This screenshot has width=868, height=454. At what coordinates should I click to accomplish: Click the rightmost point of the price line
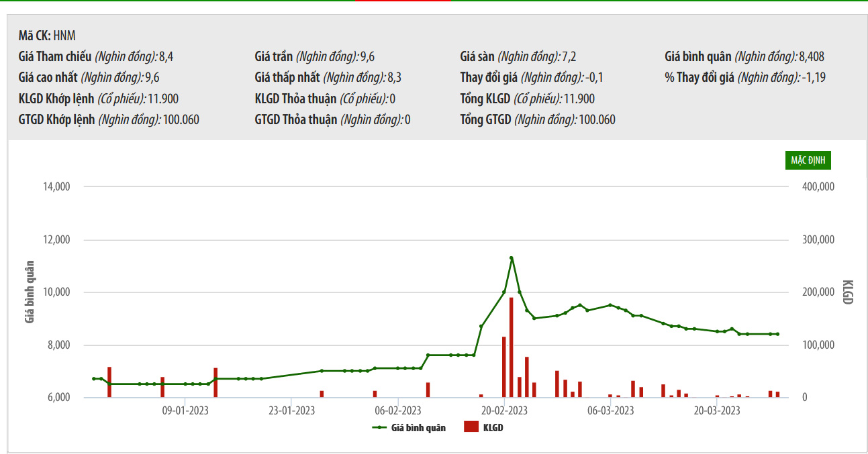pyautogui.click(x=777, y=334)
